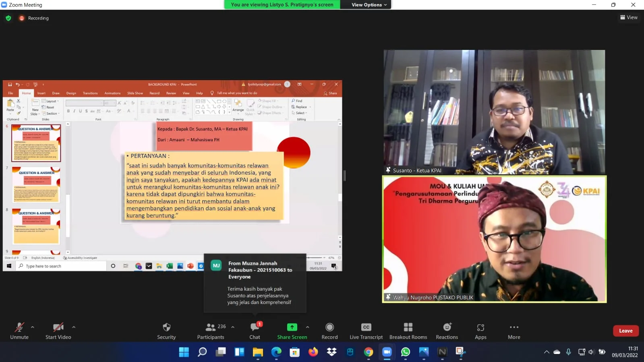Click Find in the Editing group
The width and height of the screenshot is (644, 362).
(x=297, y=101)
